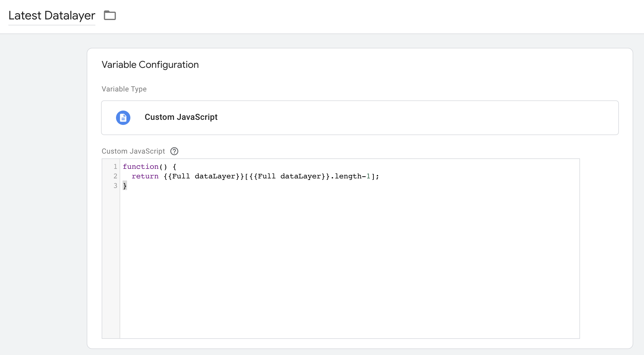This screenshot has width=644, height=355.
Task: Click the opening brace after function()
Action: click(x=175, y=167)
